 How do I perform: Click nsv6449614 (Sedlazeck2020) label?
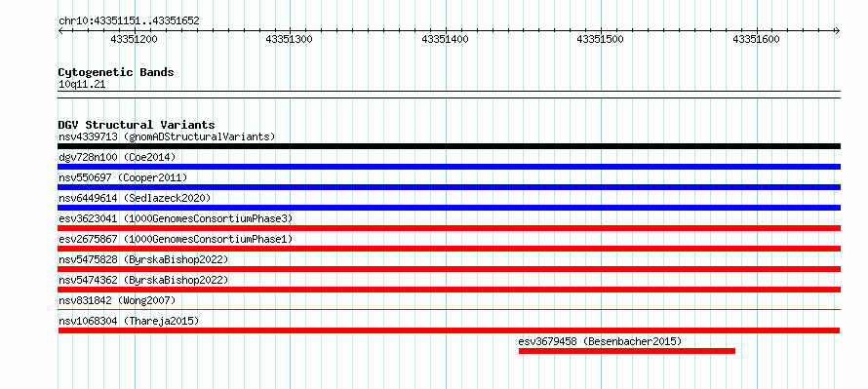point(135,198)
